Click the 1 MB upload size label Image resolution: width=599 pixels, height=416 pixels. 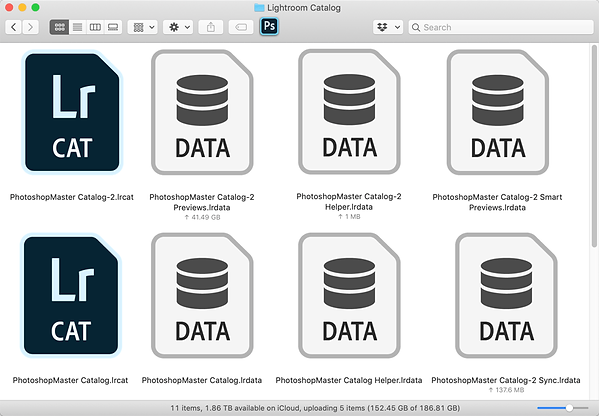point(349,217)
